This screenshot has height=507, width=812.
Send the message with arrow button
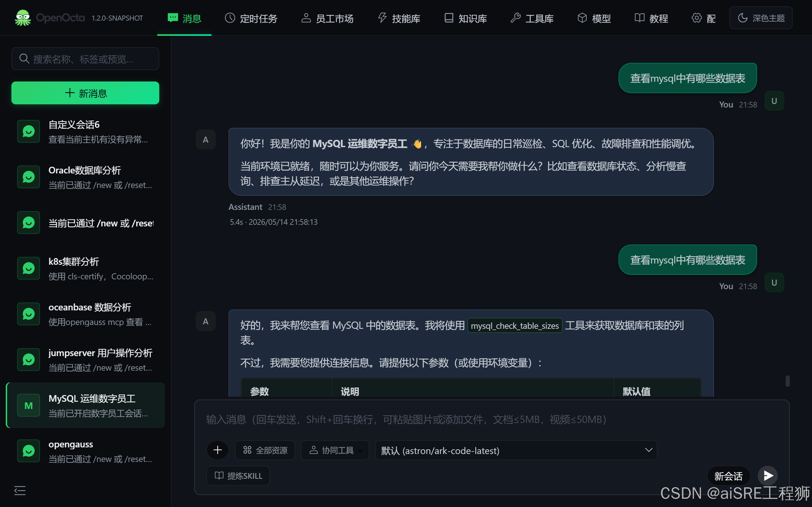point(768,476)
